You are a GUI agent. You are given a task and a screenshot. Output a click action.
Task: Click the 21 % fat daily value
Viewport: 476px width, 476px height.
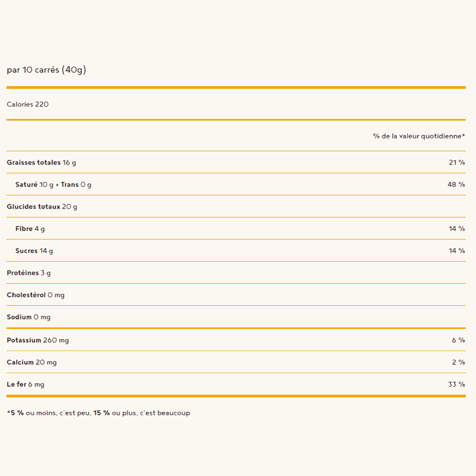[x=456, y=162]
